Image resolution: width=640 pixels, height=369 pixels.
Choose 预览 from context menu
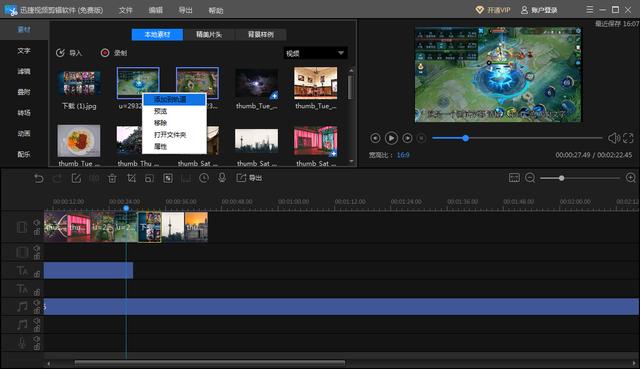pyautogui.click(x=174, y=111)
